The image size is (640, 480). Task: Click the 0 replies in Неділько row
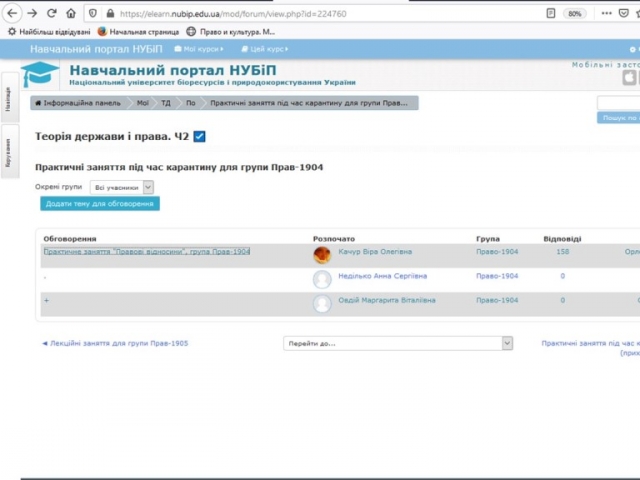(562, 276)
